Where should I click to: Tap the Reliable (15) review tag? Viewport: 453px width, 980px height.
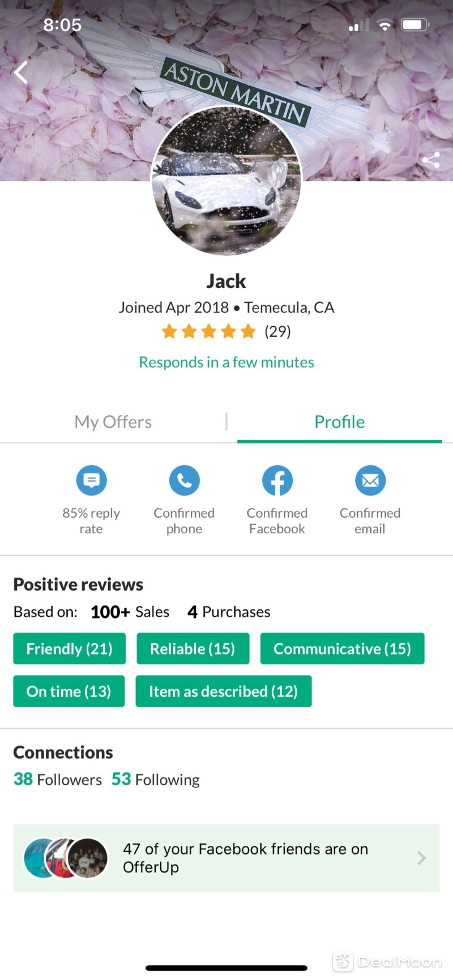[x=193, y=648]
